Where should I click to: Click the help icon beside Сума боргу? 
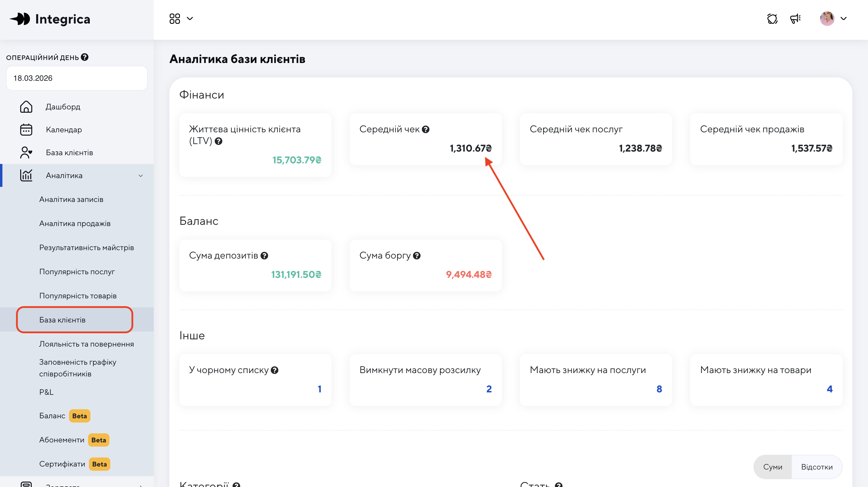(417, 256)
